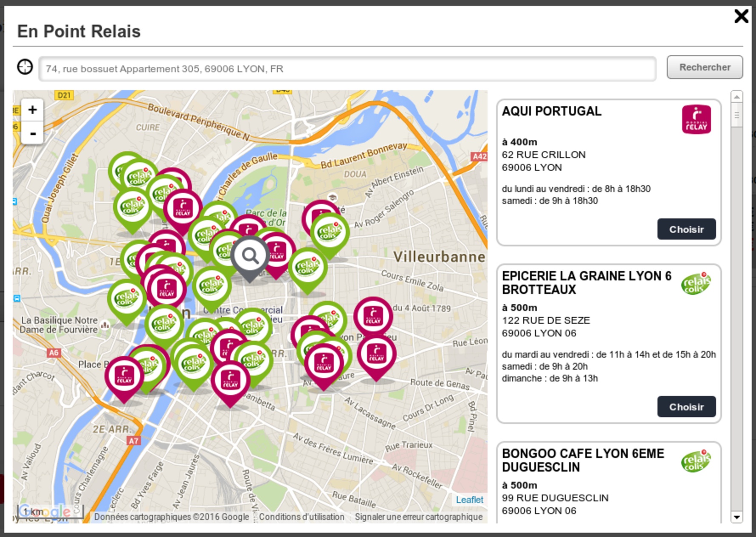Click Mondial Relay logo in AQUI PORTUGAL card

pos(696,119)
